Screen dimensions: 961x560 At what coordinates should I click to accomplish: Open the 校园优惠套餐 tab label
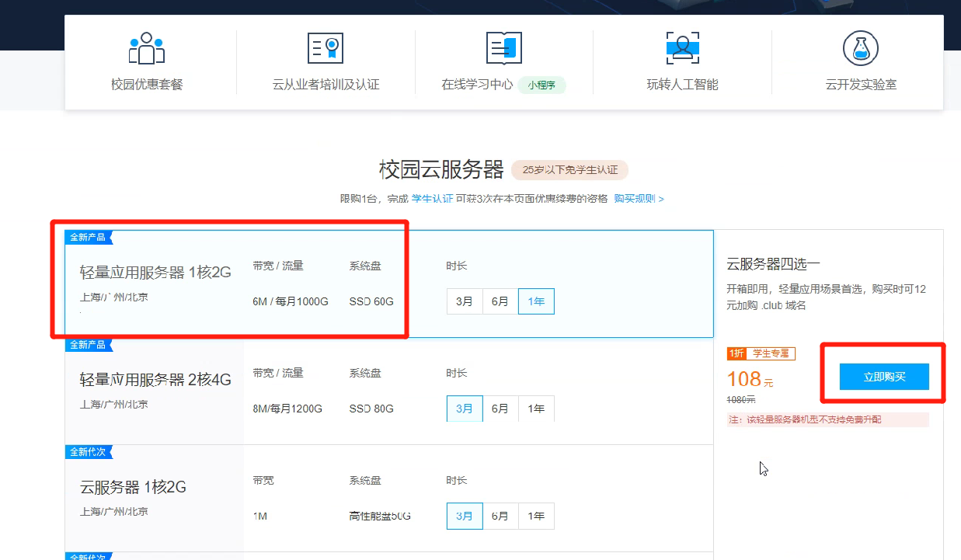[147, 85]
